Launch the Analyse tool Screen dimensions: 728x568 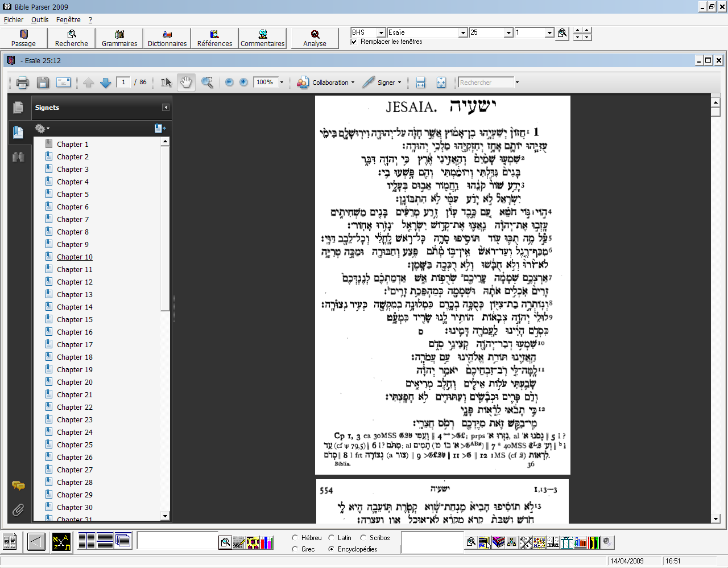click(x=315, y=38)
